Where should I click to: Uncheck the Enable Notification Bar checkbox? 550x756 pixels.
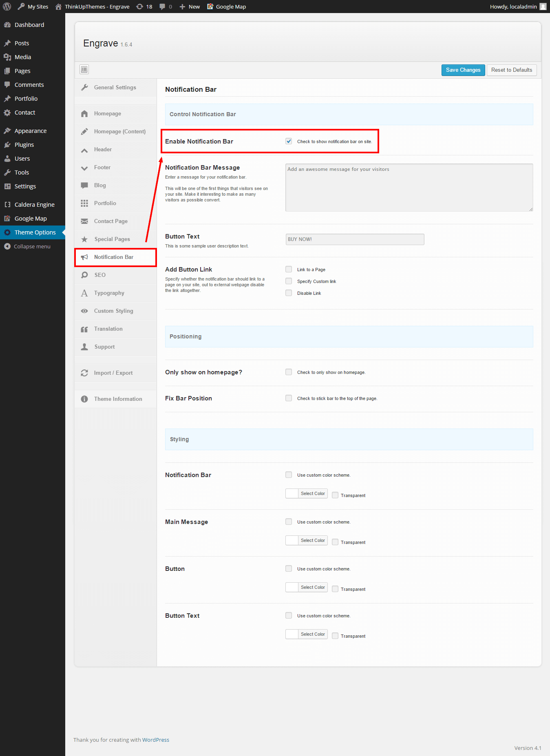coord(289,141)
